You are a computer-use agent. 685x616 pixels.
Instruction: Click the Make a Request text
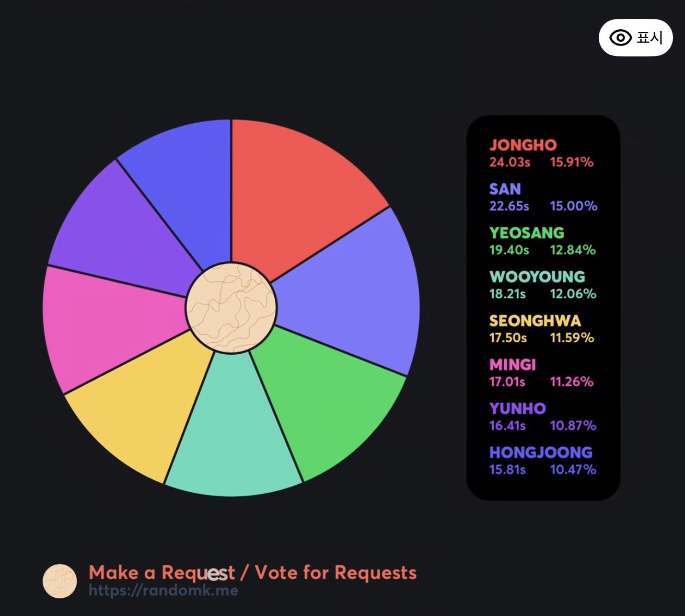(x=162, y=573)
